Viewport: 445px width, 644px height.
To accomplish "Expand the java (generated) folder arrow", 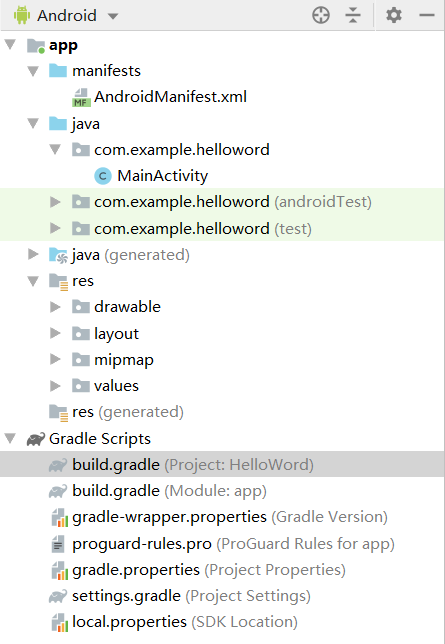I will click(x=33, y=254).
